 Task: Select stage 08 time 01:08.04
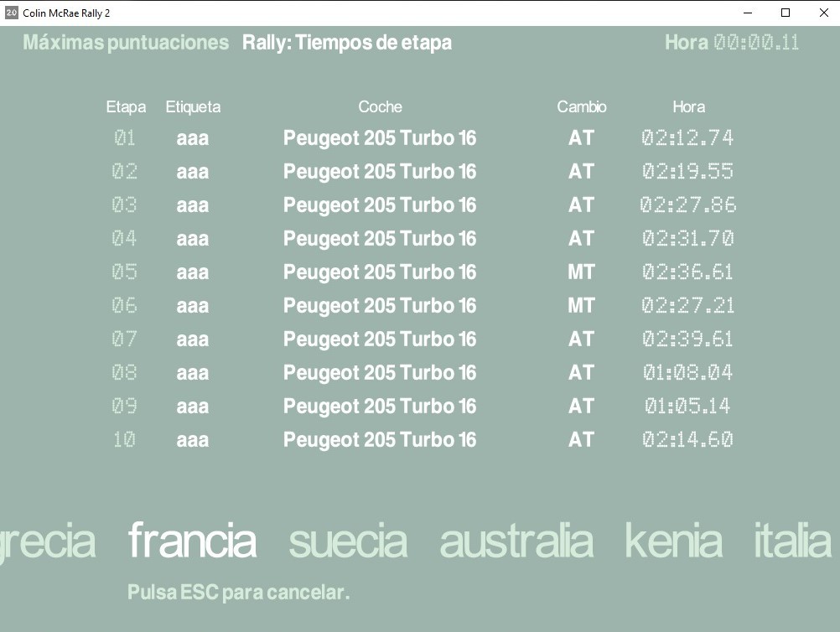click(x=687, y=372)
